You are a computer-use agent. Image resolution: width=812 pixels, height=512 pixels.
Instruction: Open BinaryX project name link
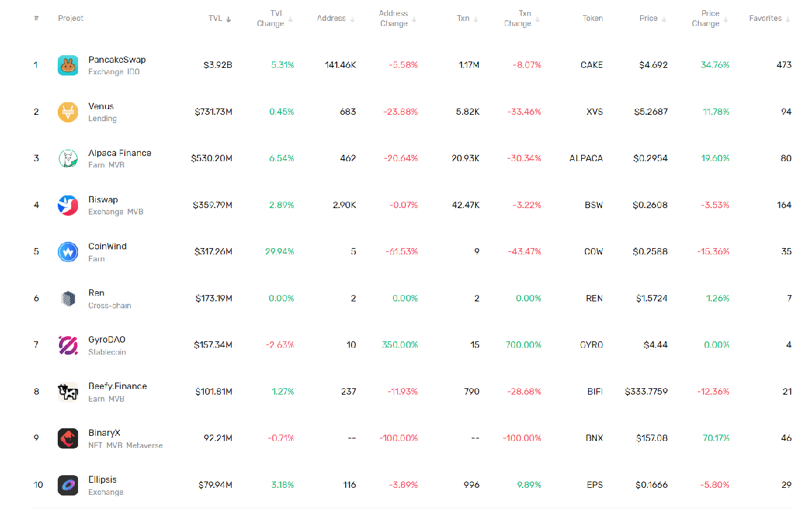tap(104, 433)
